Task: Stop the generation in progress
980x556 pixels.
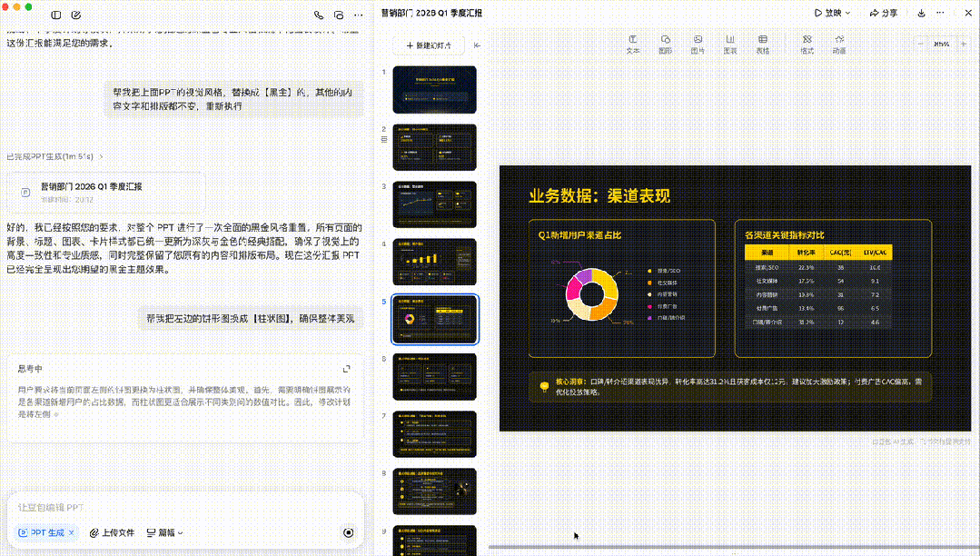Action: click(348, 532)
